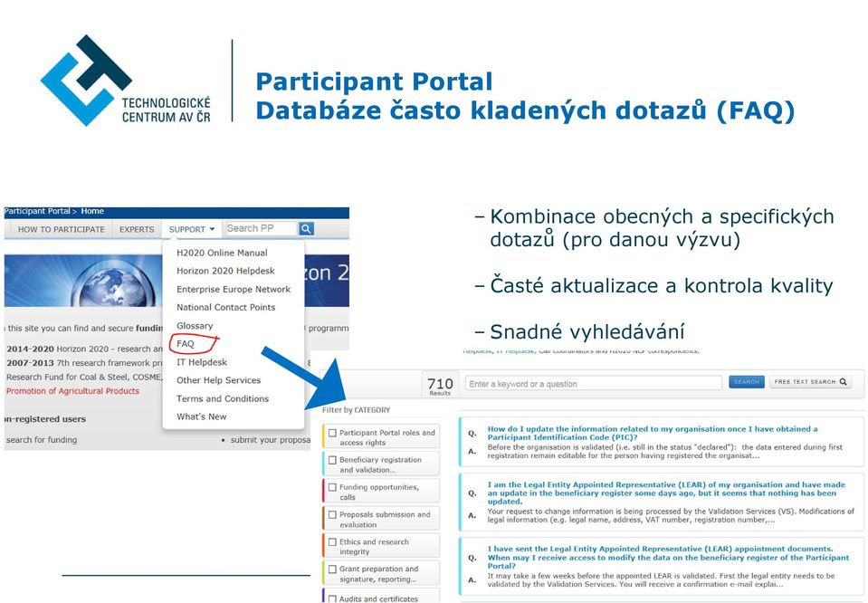Click the 2007-2013 7th research framework line

85,363
